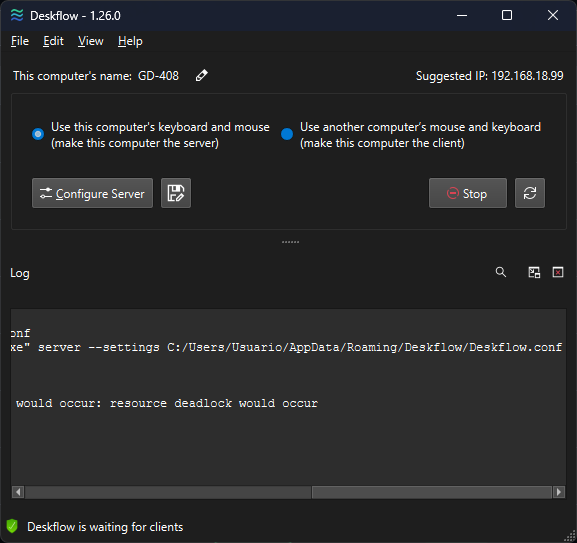Image resolution: width=577 pixels, height=543 pixels.
Task: Click the Log panel heading
Action: pos(20,273)
